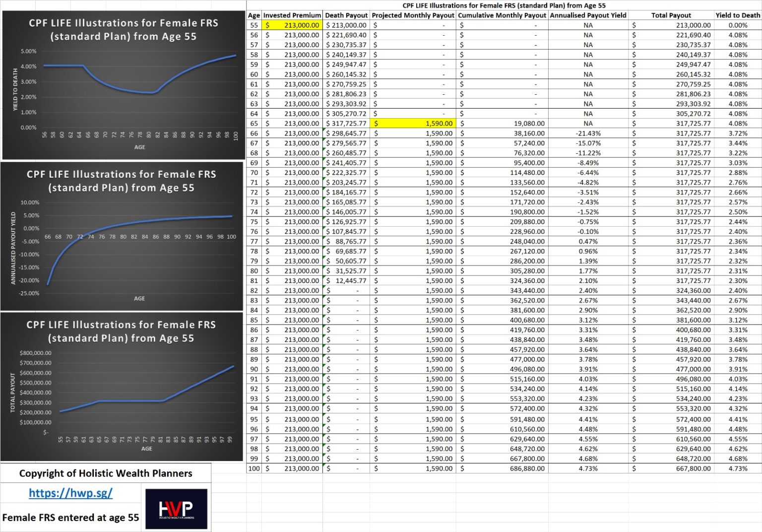
Task: Click the Invested Premium column header
Action: 293,15
